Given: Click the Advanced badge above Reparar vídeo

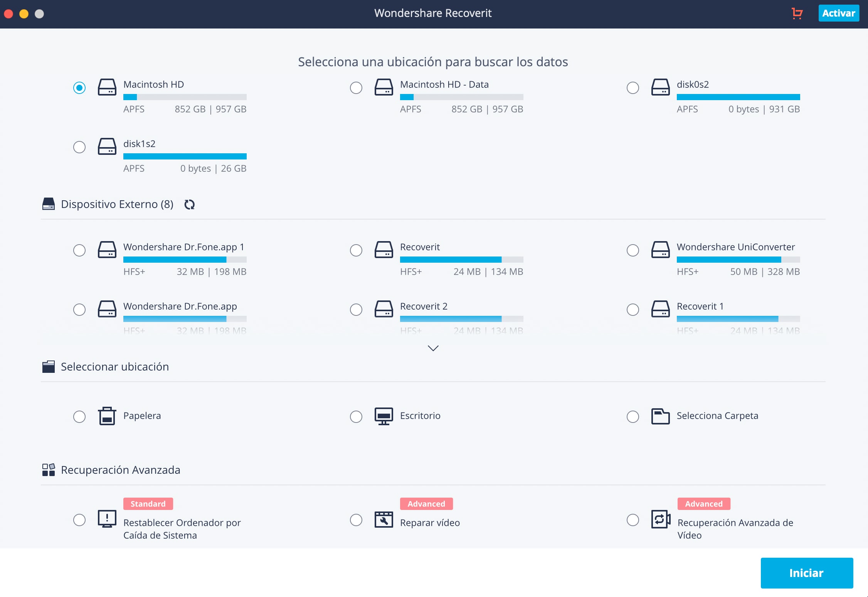Looking at the screenshot, I should pos(426,504).
